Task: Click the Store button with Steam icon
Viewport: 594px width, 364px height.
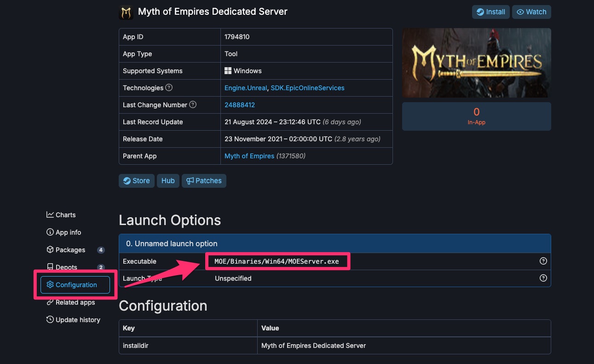Action: tap(136, 180)
